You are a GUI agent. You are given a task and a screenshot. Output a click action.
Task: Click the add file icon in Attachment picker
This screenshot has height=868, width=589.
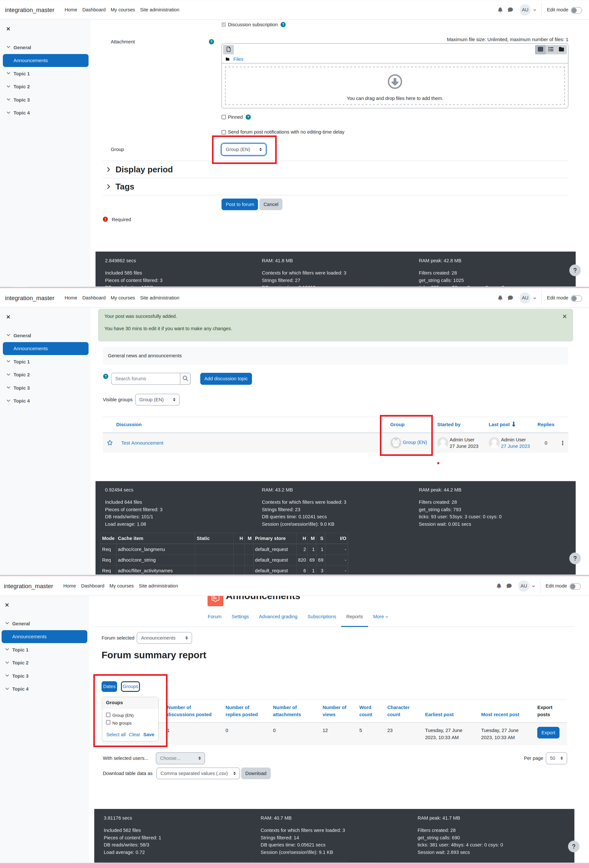[228, 49]
